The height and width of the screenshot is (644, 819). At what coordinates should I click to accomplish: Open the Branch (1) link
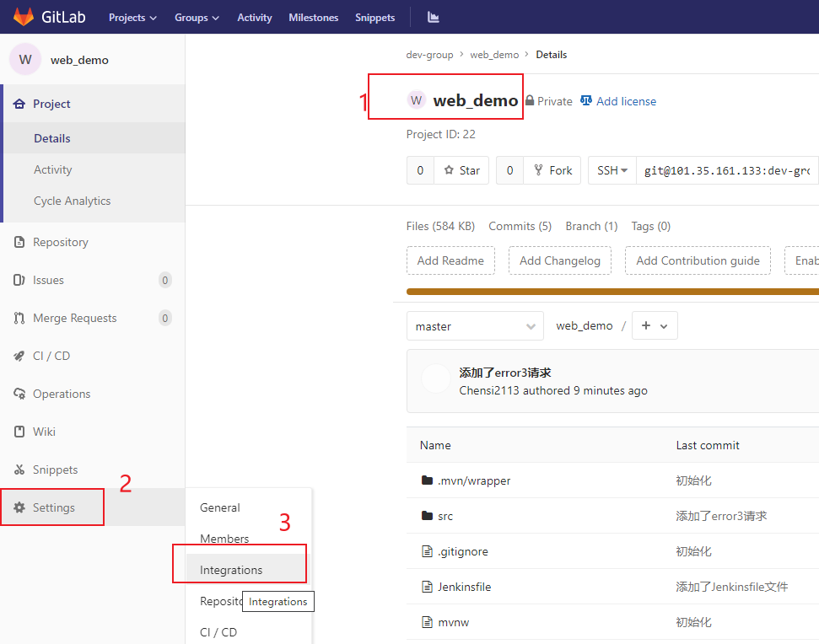point(591,226)
